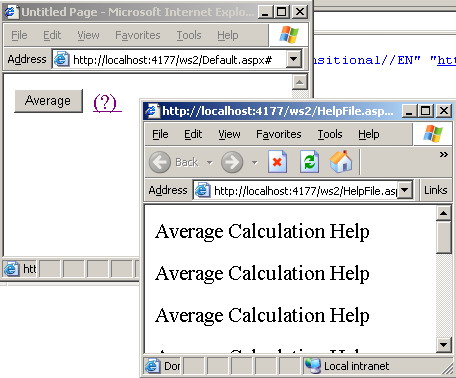Close the Untitled Page window

(300, 12)
